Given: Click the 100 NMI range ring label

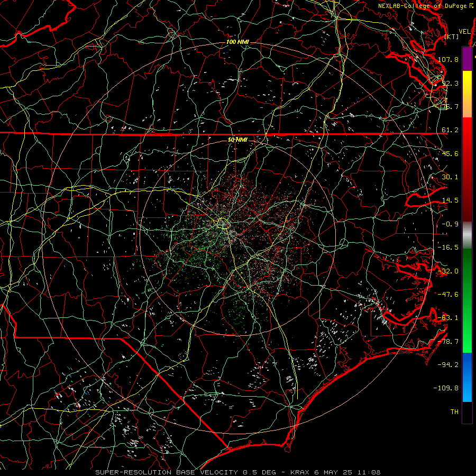Looking at the screenshot, I should (x=237, y=42).
